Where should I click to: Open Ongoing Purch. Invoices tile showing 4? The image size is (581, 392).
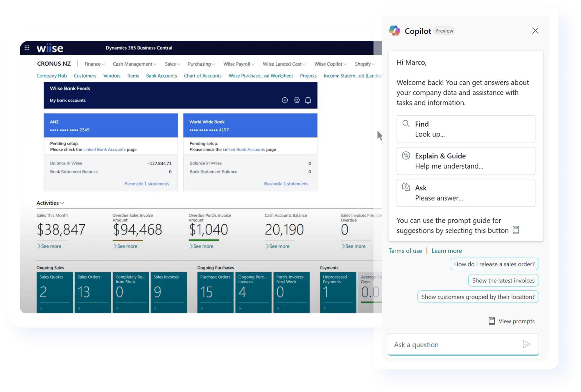click(253, 292)
